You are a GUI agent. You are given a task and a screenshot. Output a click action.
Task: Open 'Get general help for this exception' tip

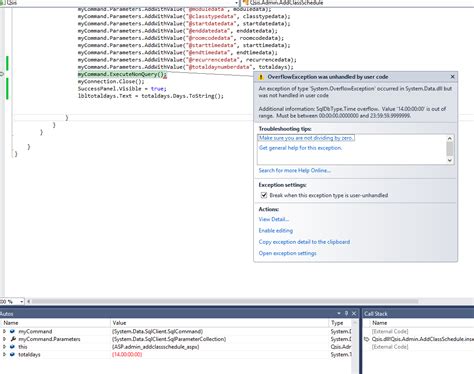click(300, 148)
